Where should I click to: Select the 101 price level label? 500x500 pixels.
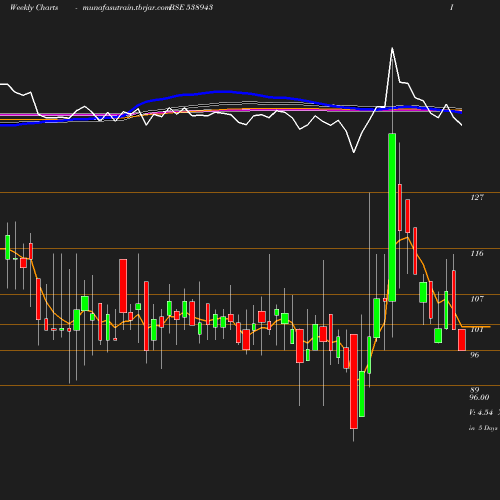click(x=477, y=330)
